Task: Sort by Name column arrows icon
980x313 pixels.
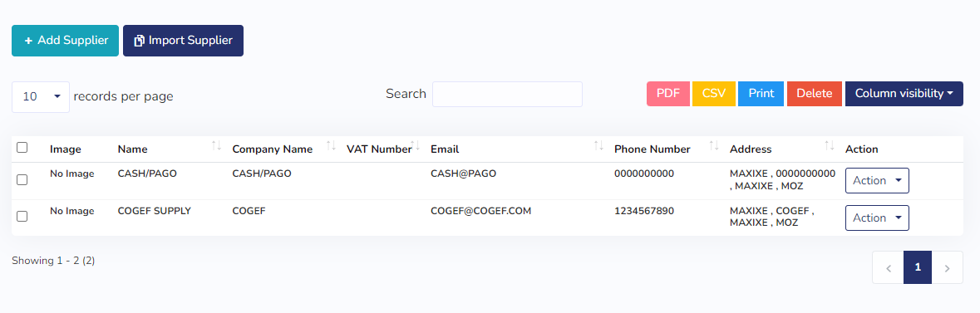Action: (x=216, y=145)
